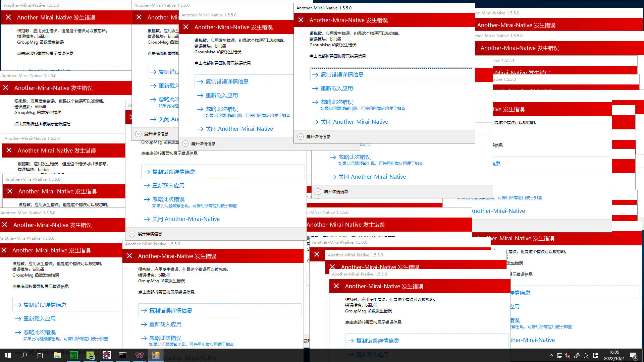The image size is (644, 362).
Task: Unmute the system volume in the tray
Action: click(x=567, y=355)
